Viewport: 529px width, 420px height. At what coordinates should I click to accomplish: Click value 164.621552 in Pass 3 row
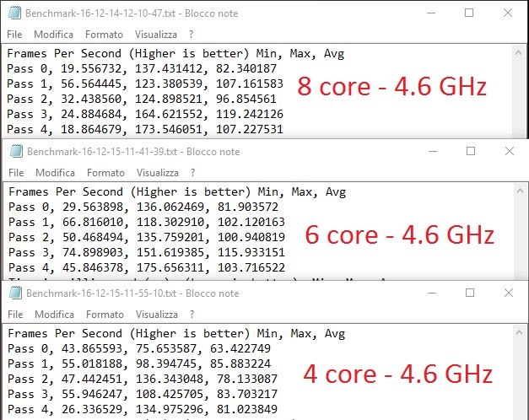pos(171,115)
